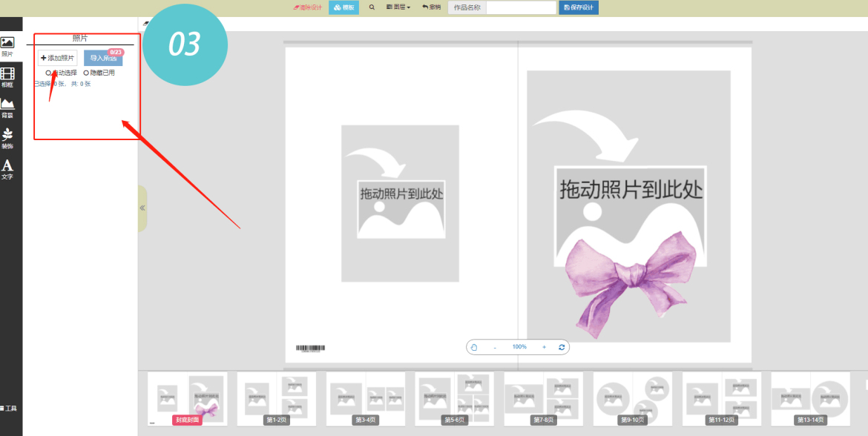Enable the 隐藏已用 radio option

tap(86, 73)
